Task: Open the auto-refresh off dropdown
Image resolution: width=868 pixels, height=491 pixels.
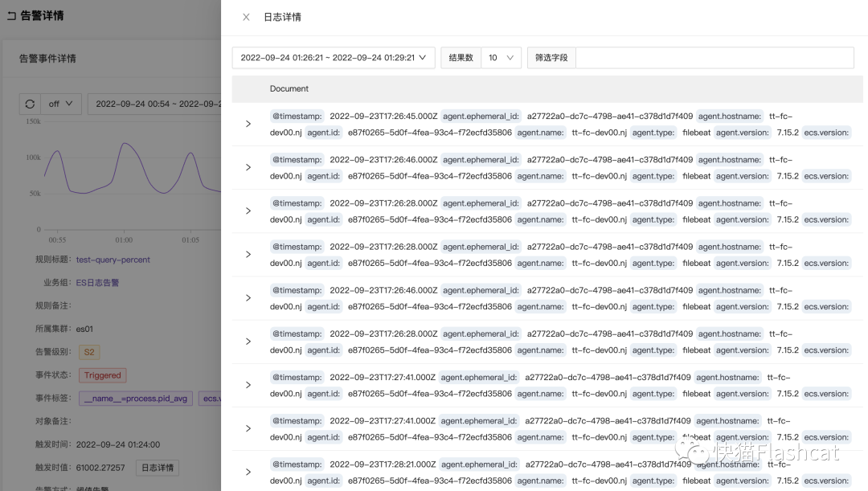Action: pyautogui.click(x=61, y=104)
